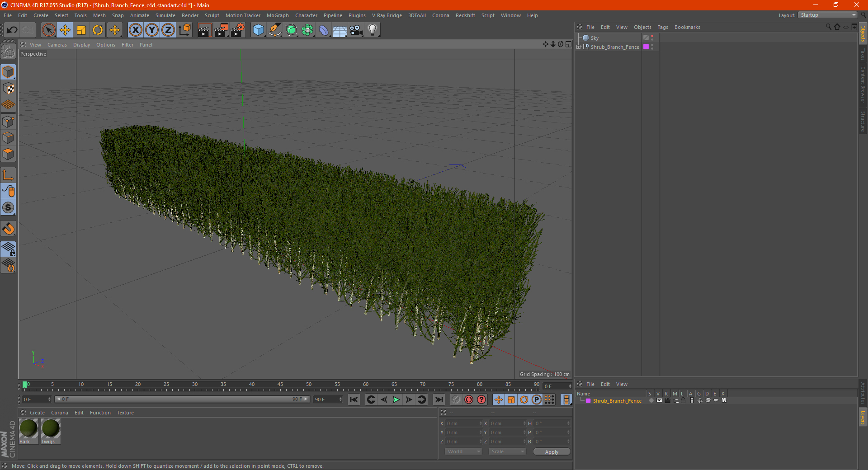Enable Polygons mode icon
The image size is (868, 470).
click(9, 154)
